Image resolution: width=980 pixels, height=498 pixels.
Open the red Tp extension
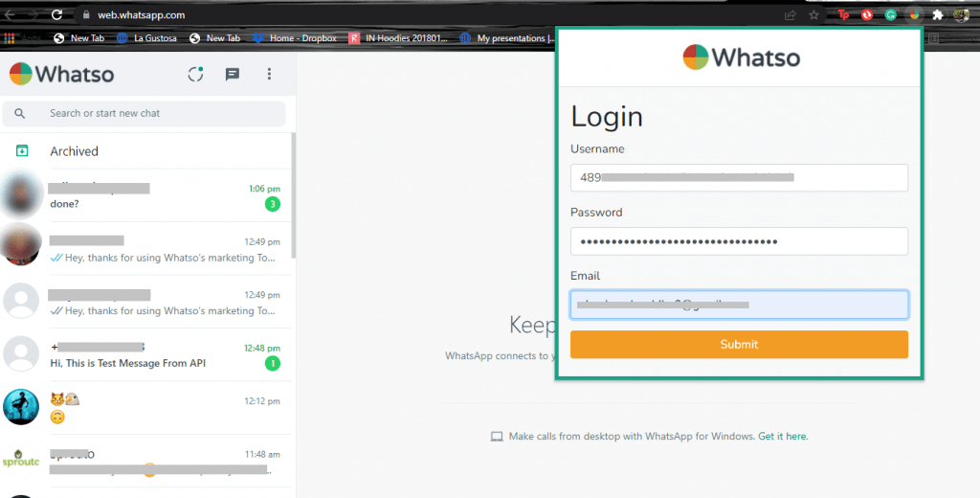click(843, 15)
